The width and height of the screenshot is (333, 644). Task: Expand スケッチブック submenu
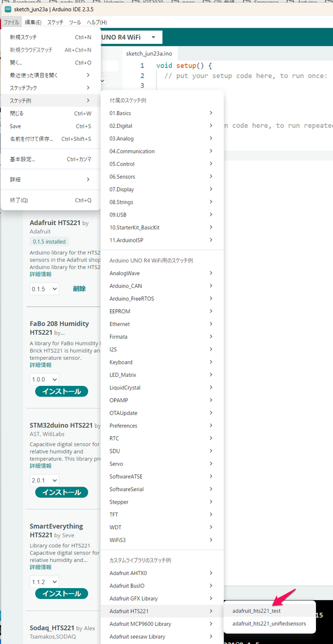pyautogui.click(x=50, y=88)
